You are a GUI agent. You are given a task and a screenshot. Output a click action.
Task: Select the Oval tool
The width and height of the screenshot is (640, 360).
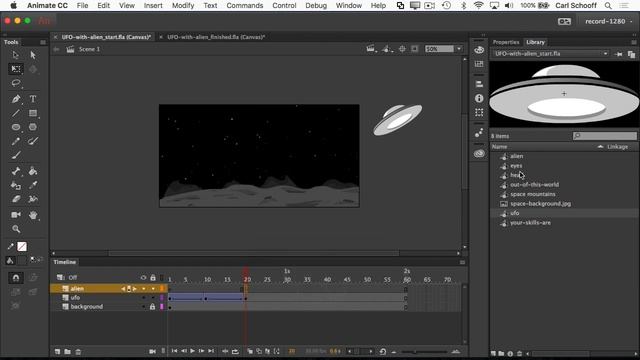(16, 127)
